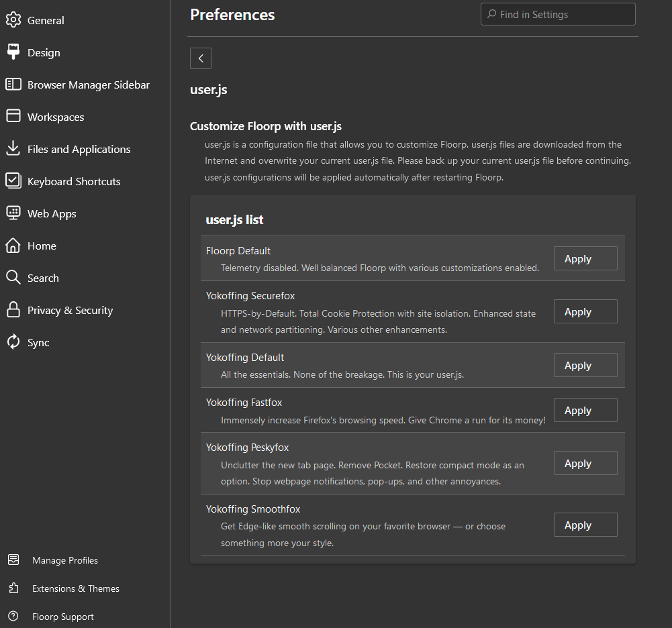Open the Search magnifier icon in sidebar

[13, 278]
